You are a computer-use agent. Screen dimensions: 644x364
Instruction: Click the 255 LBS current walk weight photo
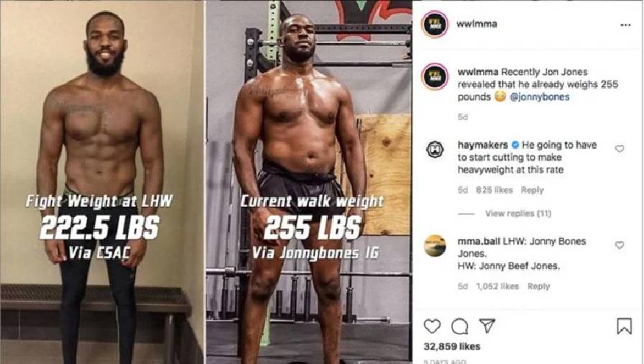click(x=309, y=182)
